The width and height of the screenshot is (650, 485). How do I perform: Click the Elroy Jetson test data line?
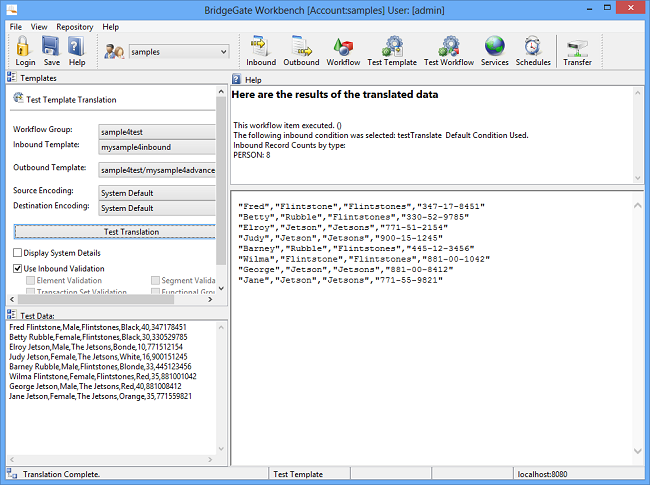tap(96, 347)
